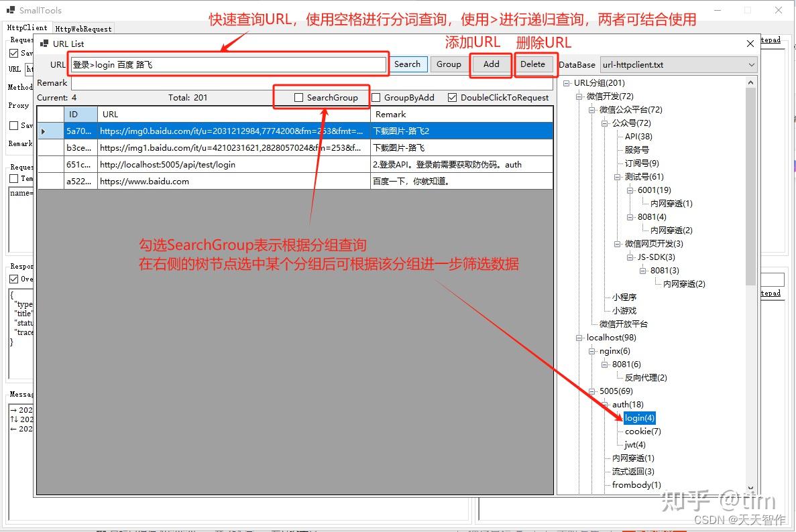Uncheck the DoubleClickToRequest checkbox
796x532 pixels.
451,97
